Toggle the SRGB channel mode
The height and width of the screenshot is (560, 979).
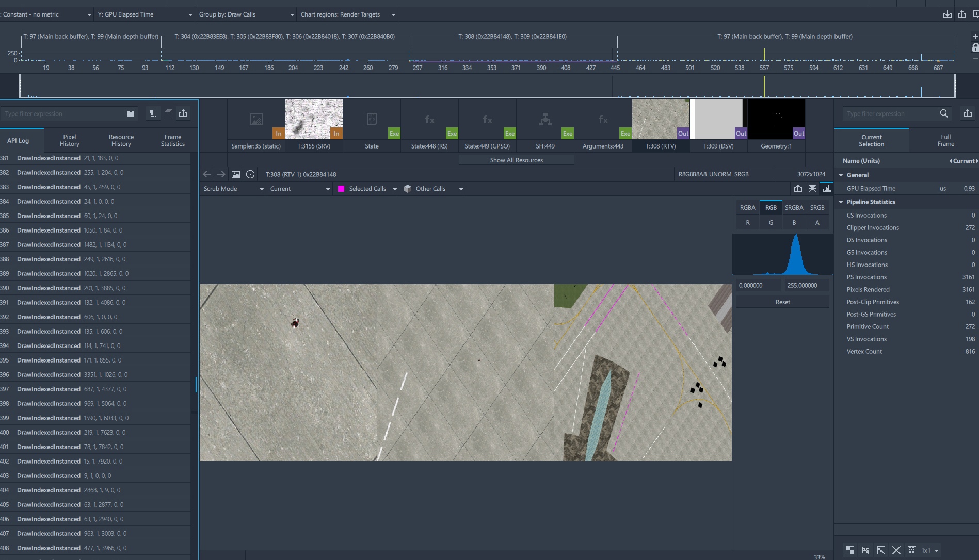[817, 207]
